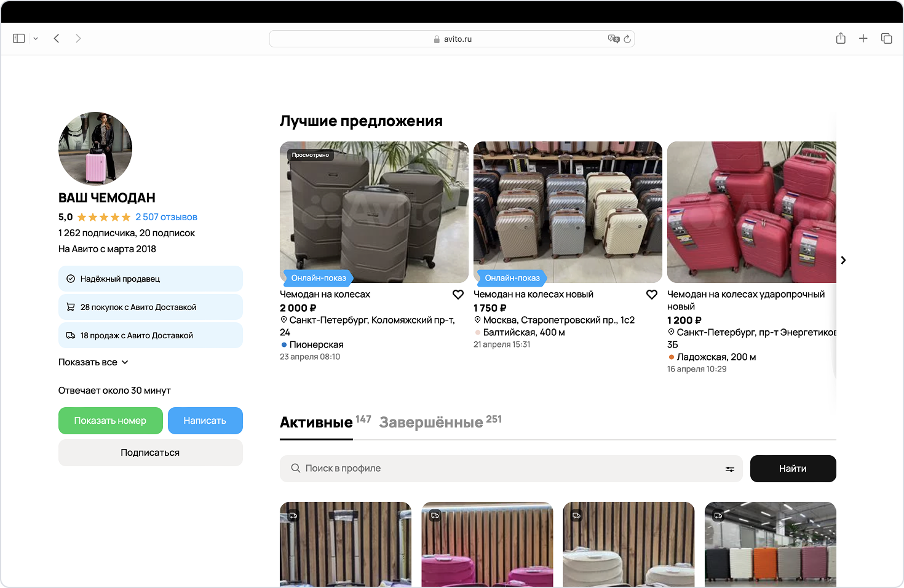Click the "Написать" message button
This screenshot has height=588, width=904.
[x=205, y=421]
